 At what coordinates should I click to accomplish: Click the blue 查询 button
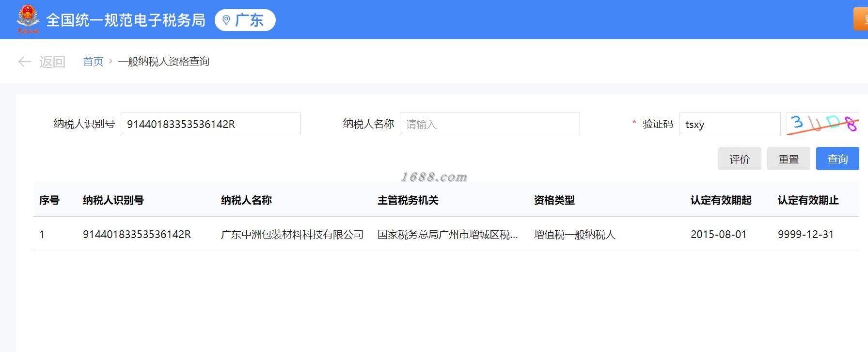[837, 159]
